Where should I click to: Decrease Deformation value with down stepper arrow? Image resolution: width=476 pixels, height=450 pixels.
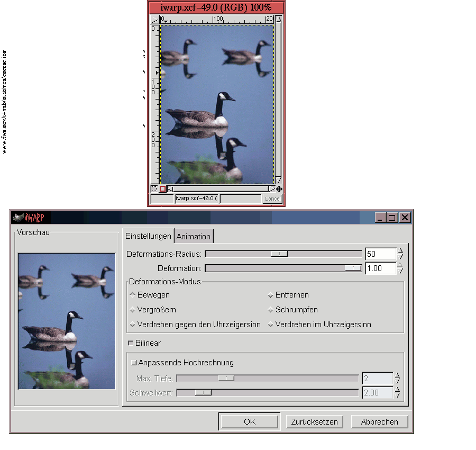point(400,272)
